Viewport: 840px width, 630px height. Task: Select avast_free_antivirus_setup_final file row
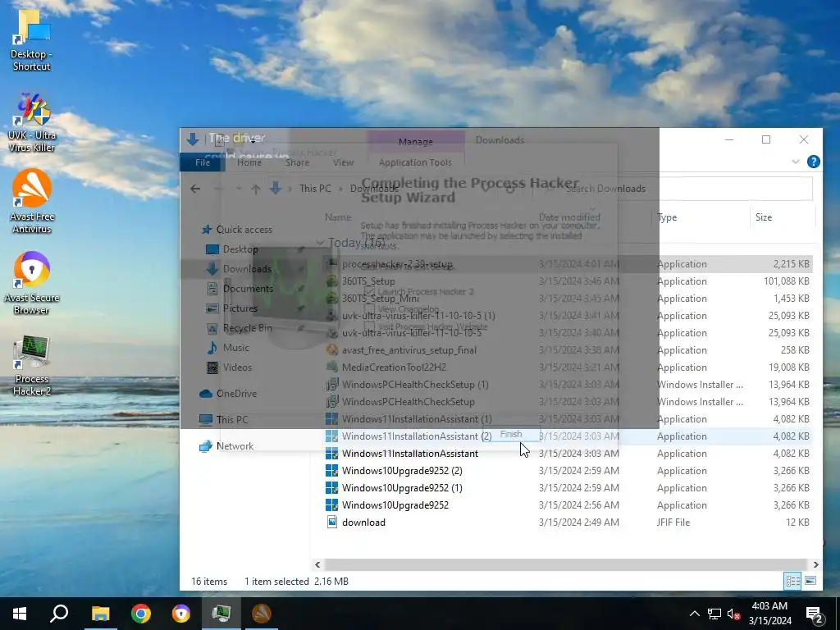568,349
